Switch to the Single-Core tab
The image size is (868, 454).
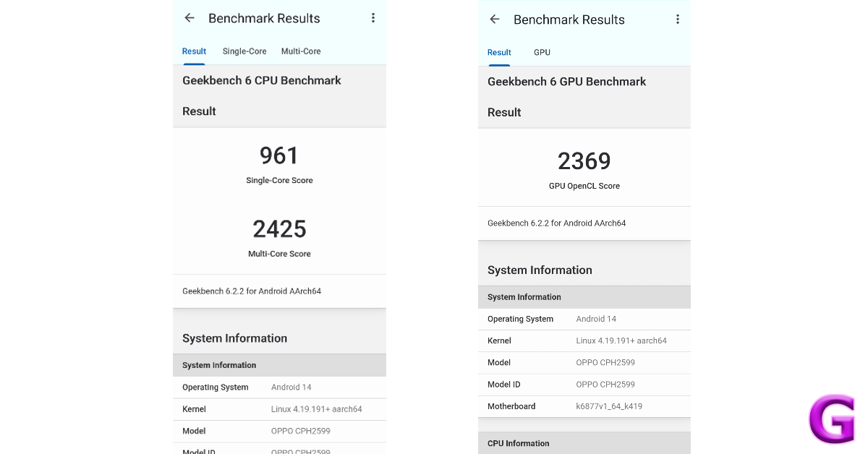click(x=244, y=51)
